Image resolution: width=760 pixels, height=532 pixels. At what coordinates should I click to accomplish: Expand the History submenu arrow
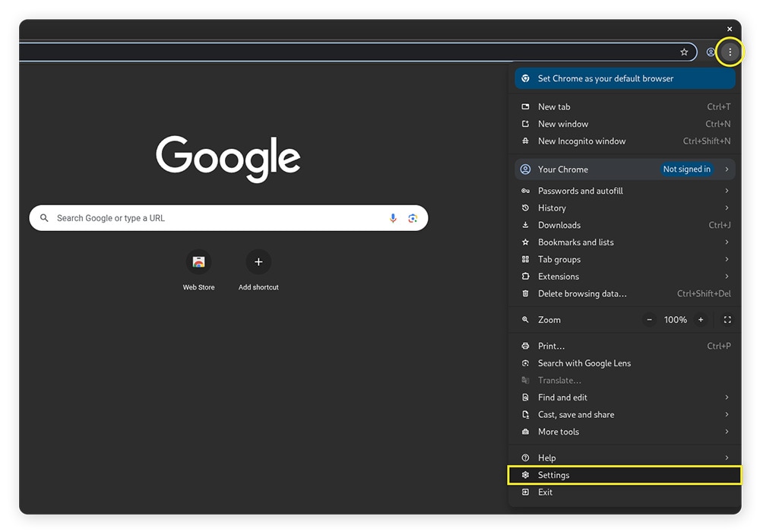pos(727,207)
